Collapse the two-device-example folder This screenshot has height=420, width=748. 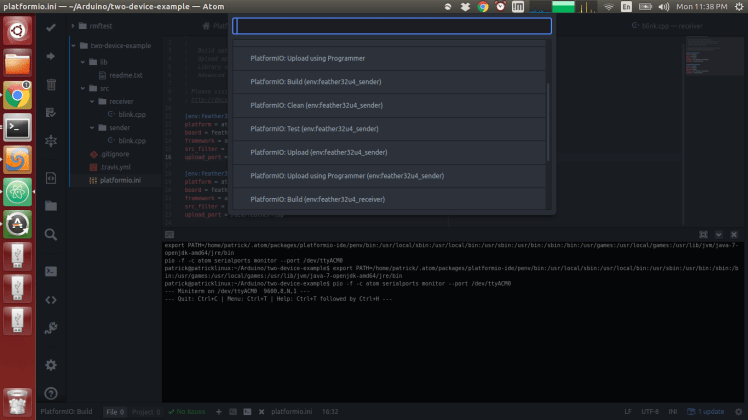[73, 46]
